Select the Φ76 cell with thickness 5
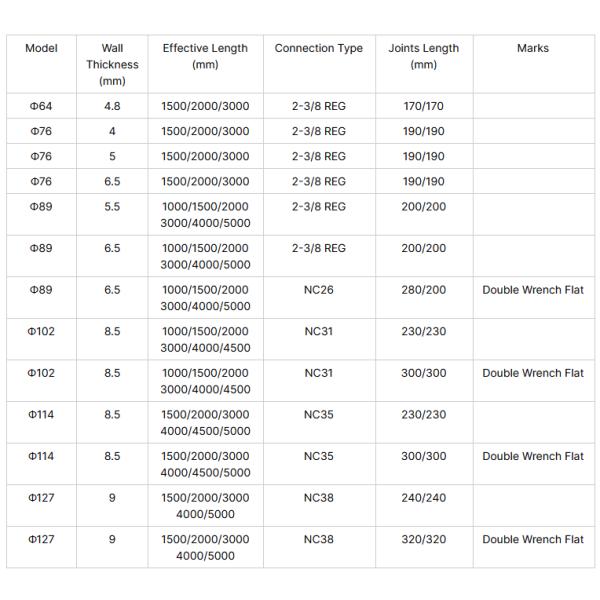Image resolution: width=600 pixels, height=600 pixels. click(41, 157)
